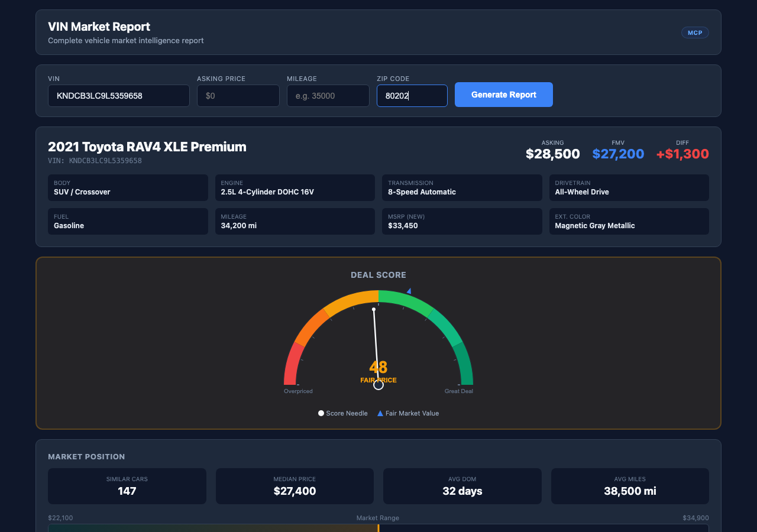The height and width of the screenshot is (532, 757).
Task: Click the orange marker on Market Range bar
Action: [x=378, y=528]
